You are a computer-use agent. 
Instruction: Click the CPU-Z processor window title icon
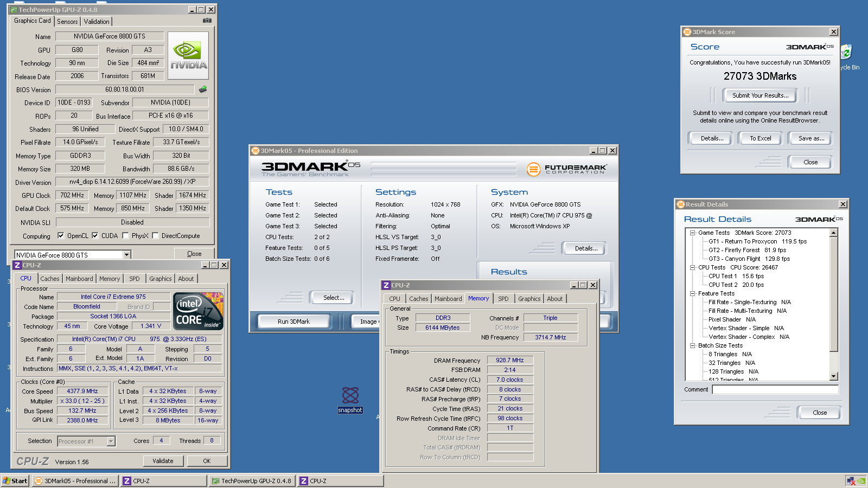tap(18, 265)
